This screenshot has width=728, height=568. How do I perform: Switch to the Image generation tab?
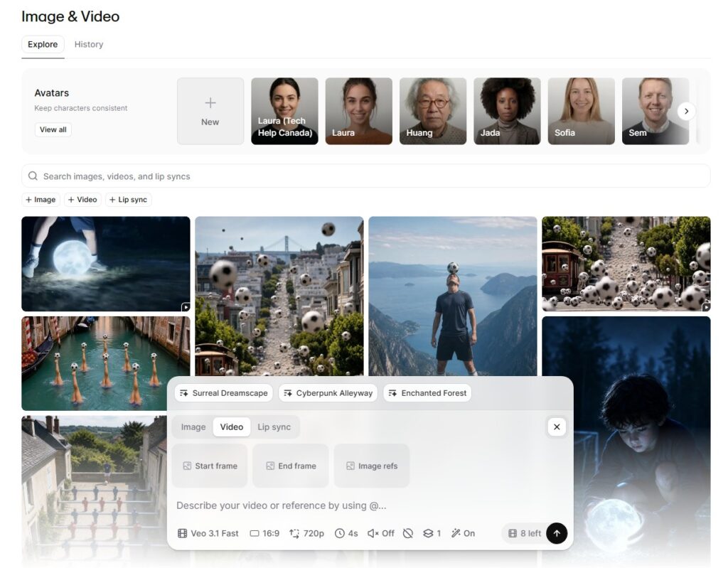tap(193, 427)
